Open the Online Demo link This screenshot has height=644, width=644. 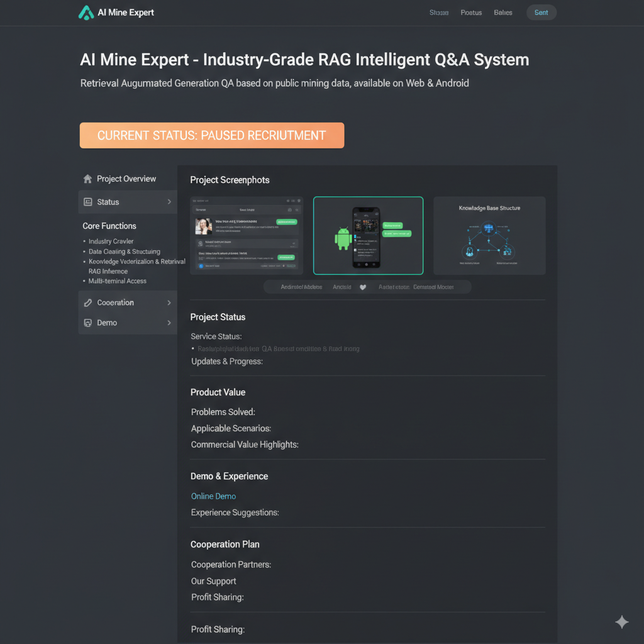(x=213, y=496)
